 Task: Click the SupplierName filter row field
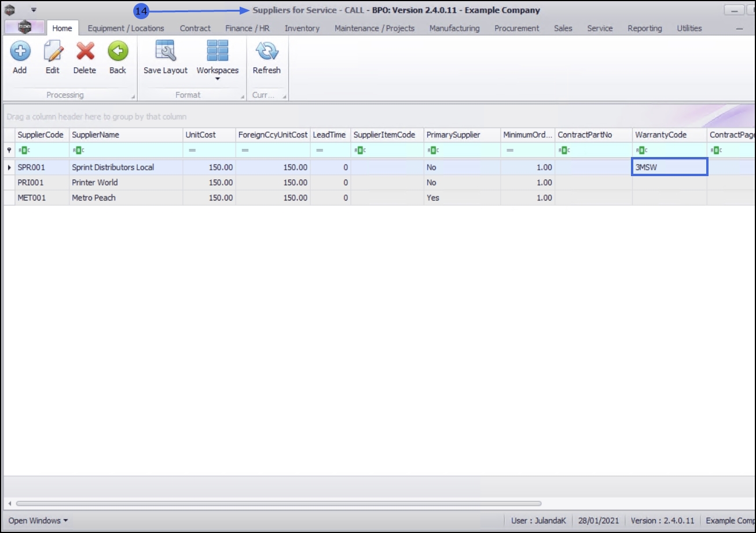pyautogui.click(x=126, y=151)
